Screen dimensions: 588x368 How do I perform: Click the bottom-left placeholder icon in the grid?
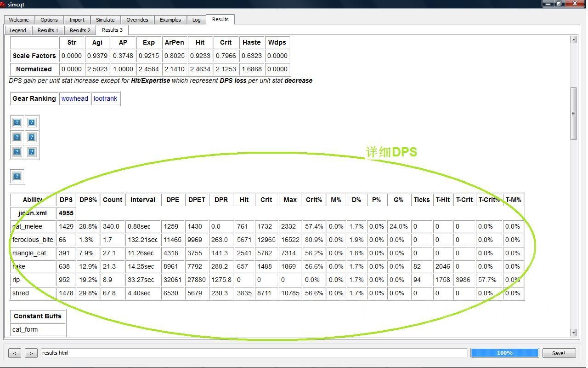[17, 152]
